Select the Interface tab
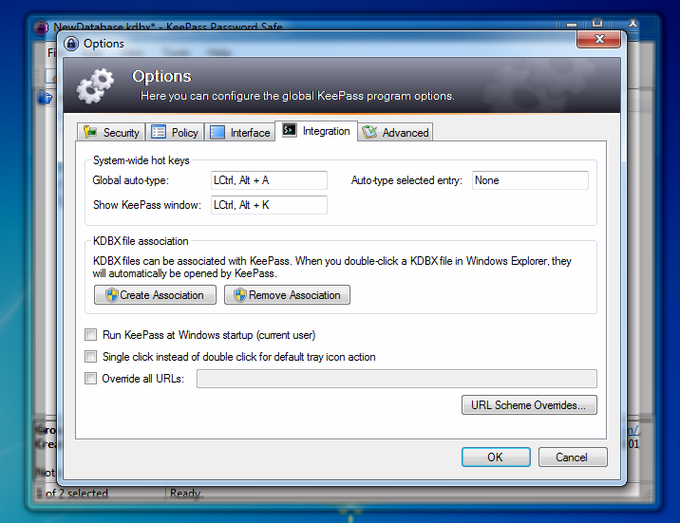The height and width of the screenshot is (523, 680). coord(240,132)
